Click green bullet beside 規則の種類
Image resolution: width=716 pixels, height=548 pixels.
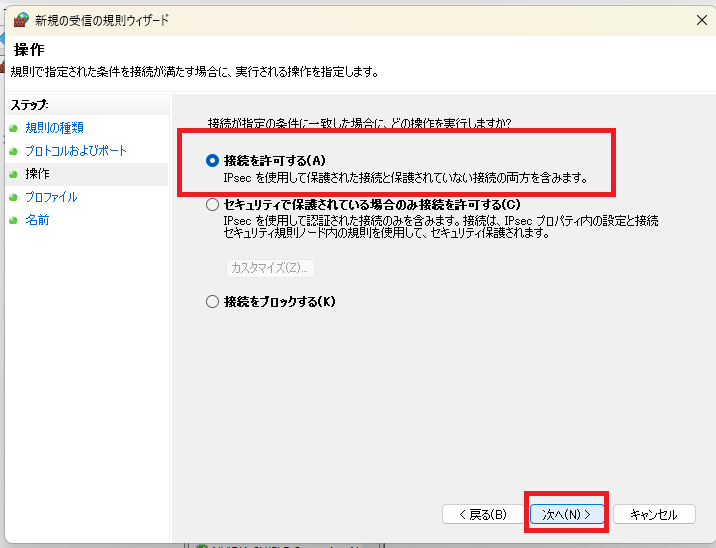click(13, 128)
